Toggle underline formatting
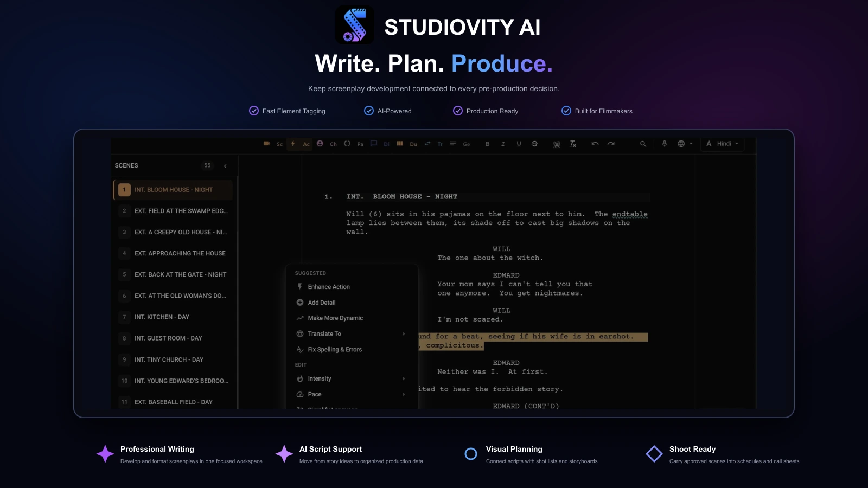This screenshot has height=488, width=868. click(x=519, y=144)
